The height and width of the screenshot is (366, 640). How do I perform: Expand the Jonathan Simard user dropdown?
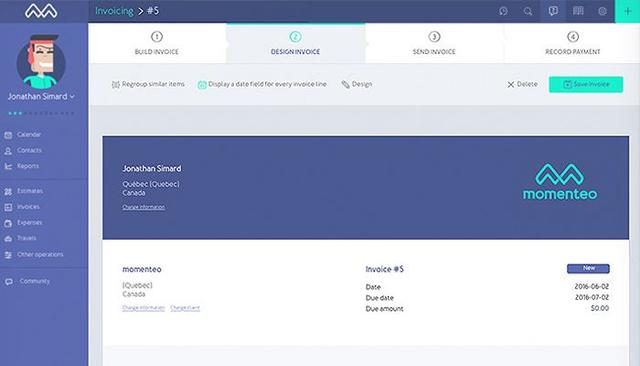(41, 97)
